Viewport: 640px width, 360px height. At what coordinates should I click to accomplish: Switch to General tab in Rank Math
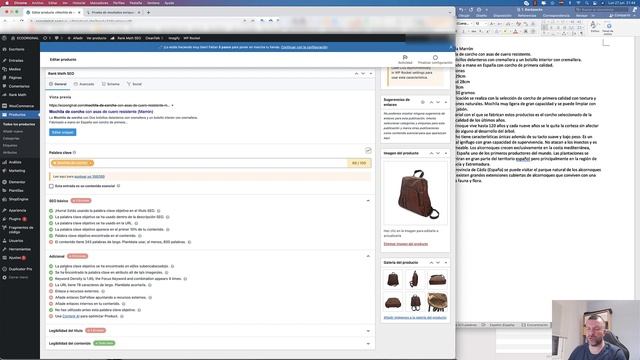[x=58, y=84]
